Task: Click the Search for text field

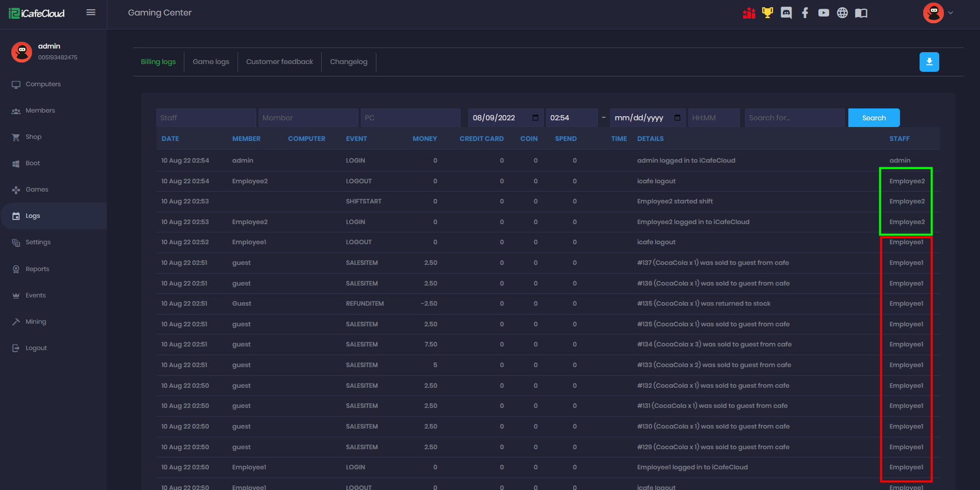Action: click(794, 118)
